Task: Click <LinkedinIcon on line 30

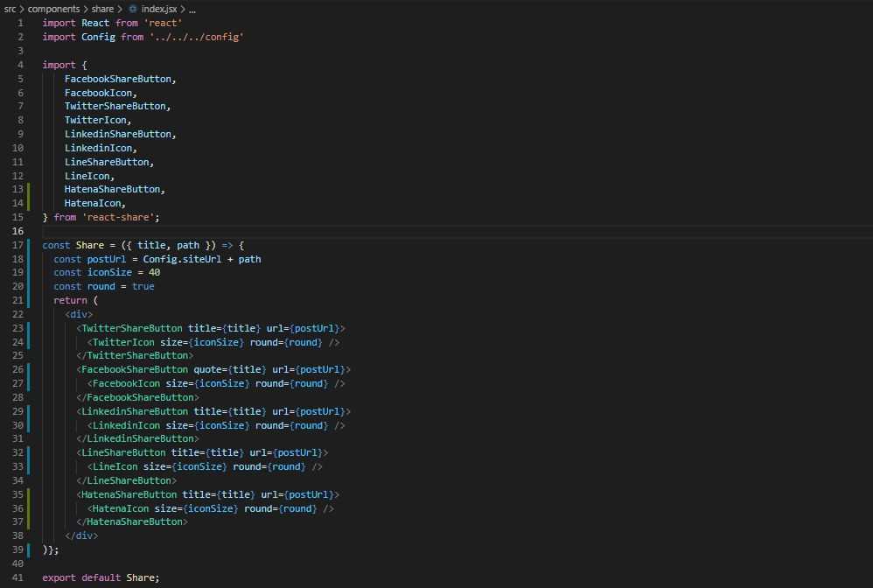Action: click(123, 424)
